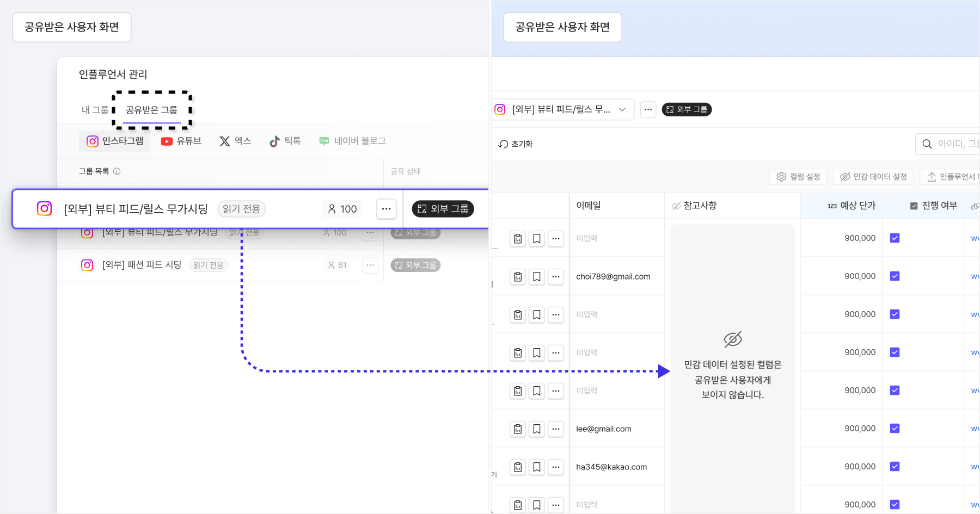
Task: Click the reset (초기화) icon
Action: pyautogui.click(x=504, y=144)
